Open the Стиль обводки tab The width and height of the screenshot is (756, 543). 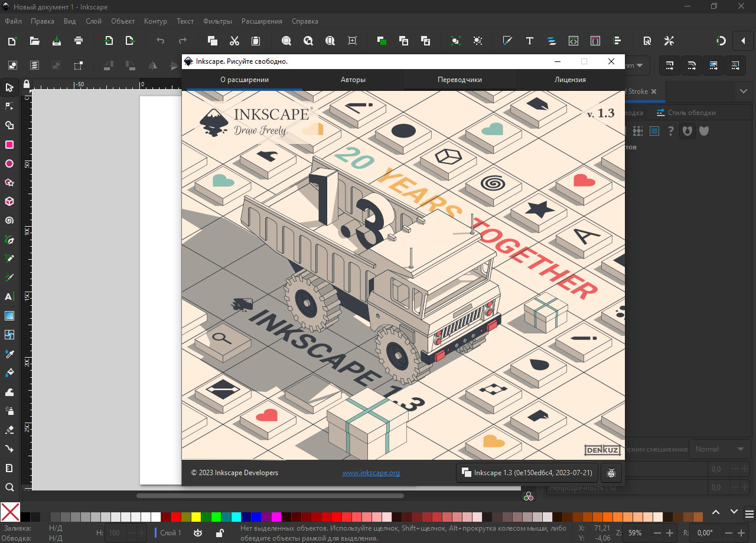tap(686, 112)
